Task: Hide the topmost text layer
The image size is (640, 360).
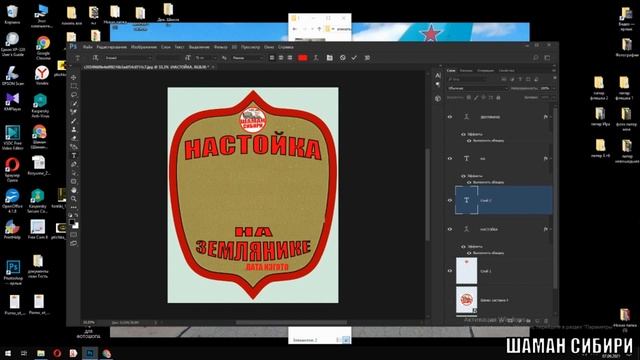Action: (x=450, y=117)
